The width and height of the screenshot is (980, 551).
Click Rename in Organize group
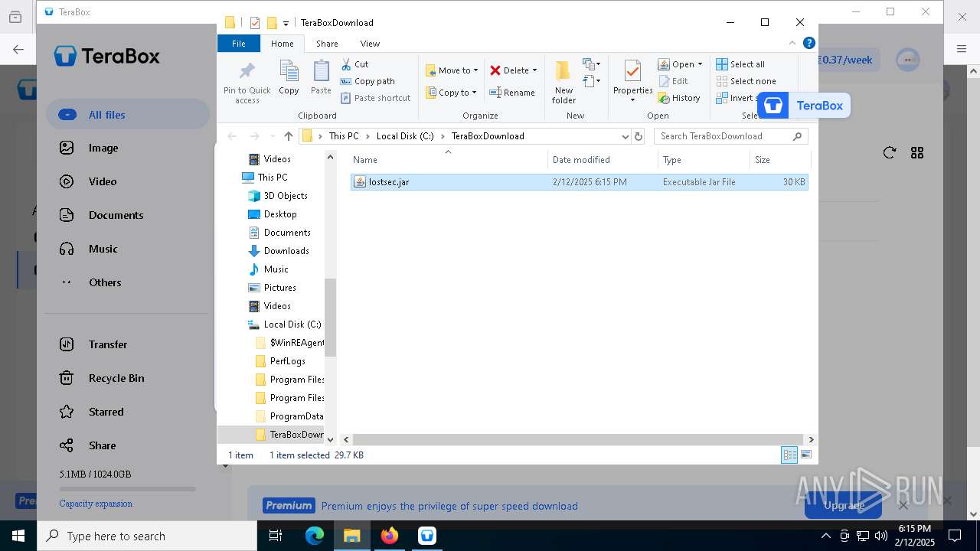512,93
